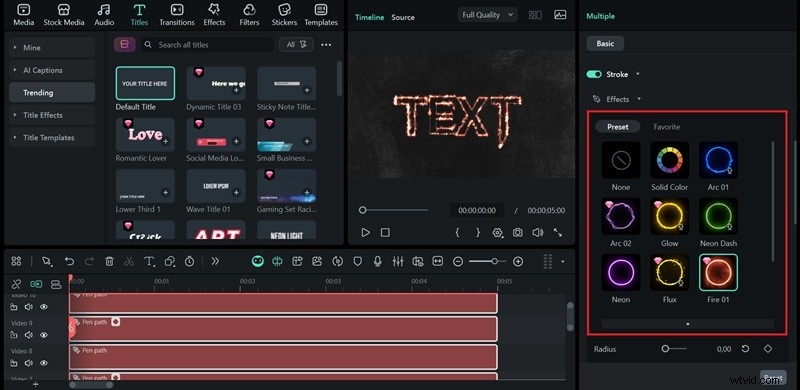
Task: Toggle visibility of Video 8 track
Action: click(x=44, y=363)
